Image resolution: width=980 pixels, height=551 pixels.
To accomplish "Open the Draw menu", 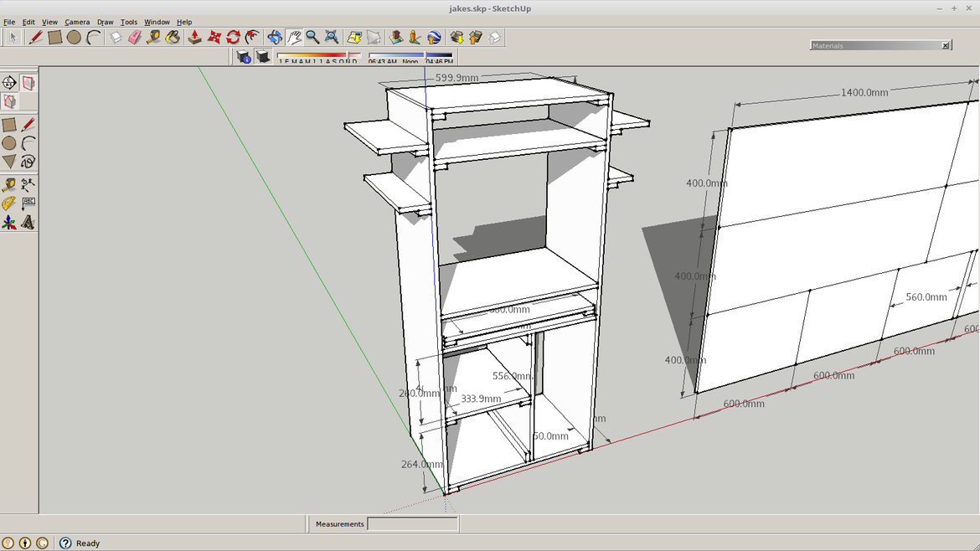I will click(x=105, y=22).
